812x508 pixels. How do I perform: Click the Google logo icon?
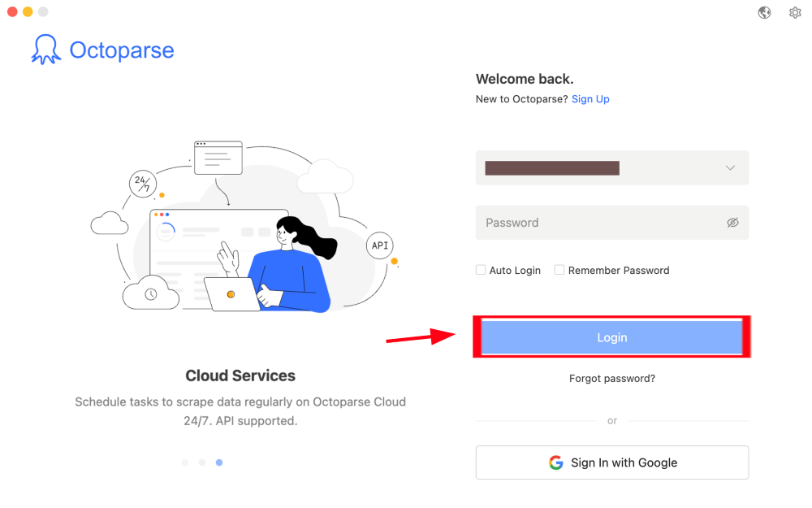point(556,462)
